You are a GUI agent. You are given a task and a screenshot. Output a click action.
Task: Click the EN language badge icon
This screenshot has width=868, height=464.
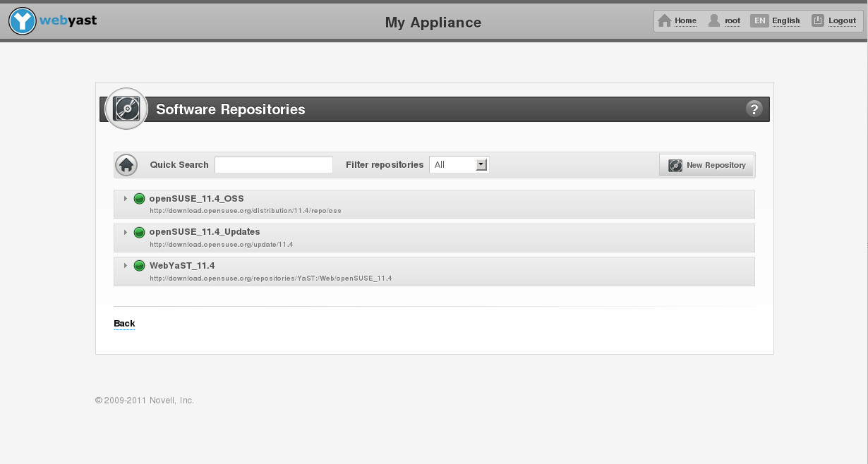[759, 20]
